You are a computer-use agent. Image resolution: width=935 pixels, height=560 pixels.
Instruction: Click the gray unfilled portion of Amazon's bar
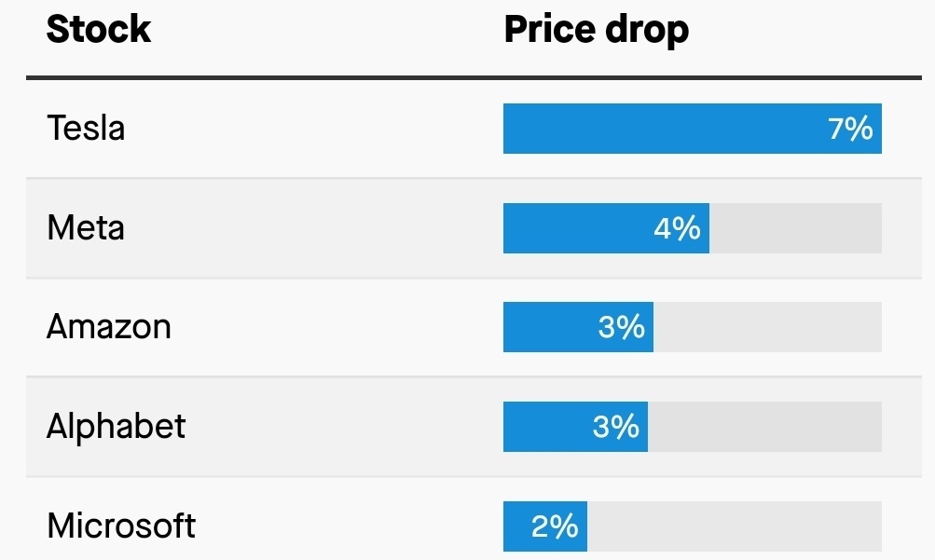tap(767, 327)
